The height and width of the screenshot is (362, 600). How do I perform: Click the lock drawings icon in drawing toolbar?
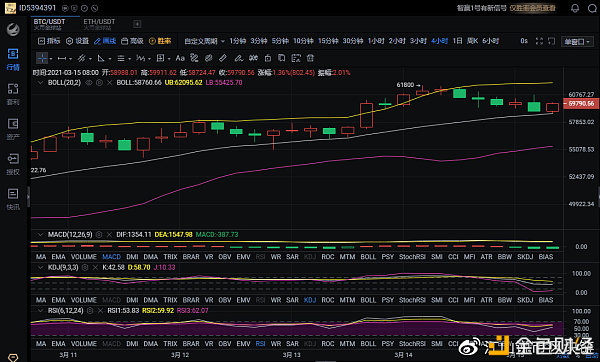(x=268, y=58)
